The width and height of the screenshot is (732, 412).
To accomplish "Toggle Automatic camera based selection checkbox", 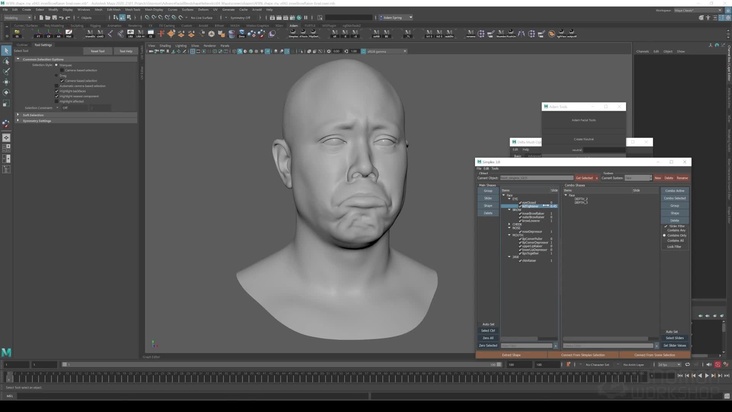I will [57, 86].
